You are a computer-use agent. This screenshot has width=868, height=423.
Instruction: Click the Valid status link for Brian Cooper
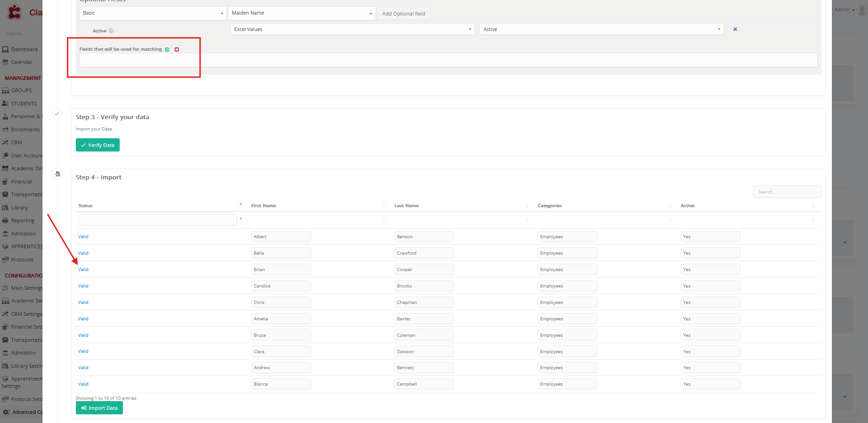tap(83, 270)
